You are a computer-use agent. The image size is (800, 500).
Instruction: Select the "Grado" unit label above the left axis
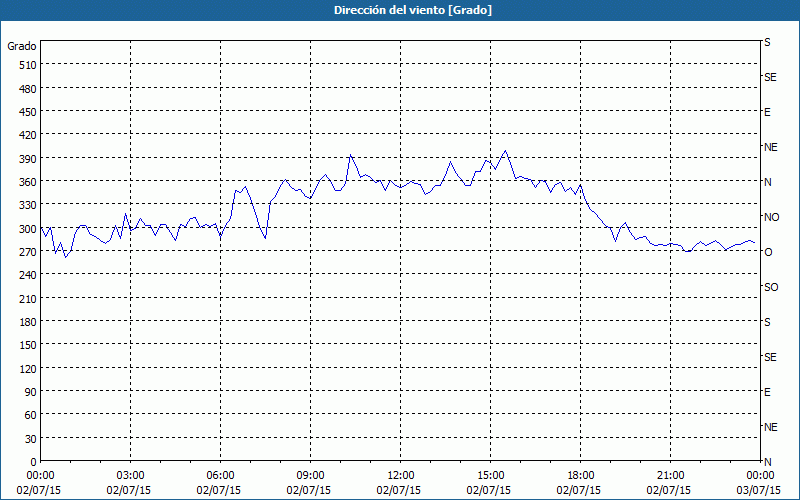tap(22, 46)
